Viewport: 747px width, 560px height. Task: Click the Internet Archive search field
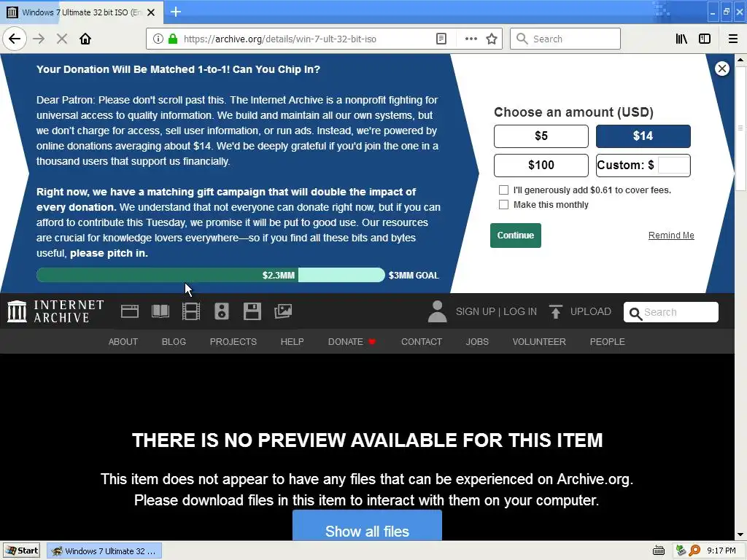(x=671, y=312)
